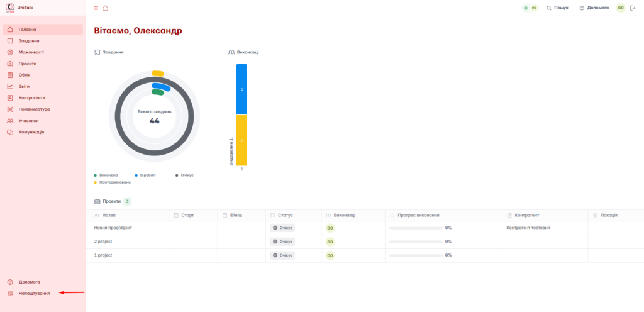644x312 pixels.
Task: Open Очікує status on 1 project row
Action: [x=282, y=255]
